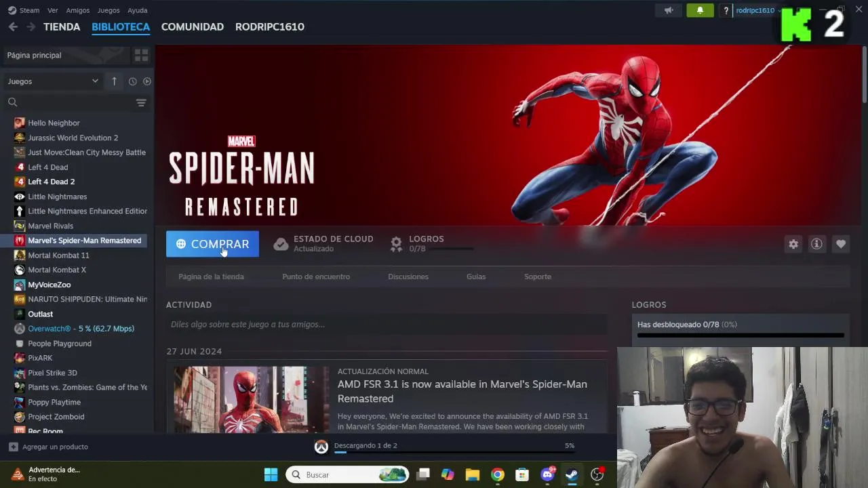Select the downloading Overwatch entry

click(80, 329)
